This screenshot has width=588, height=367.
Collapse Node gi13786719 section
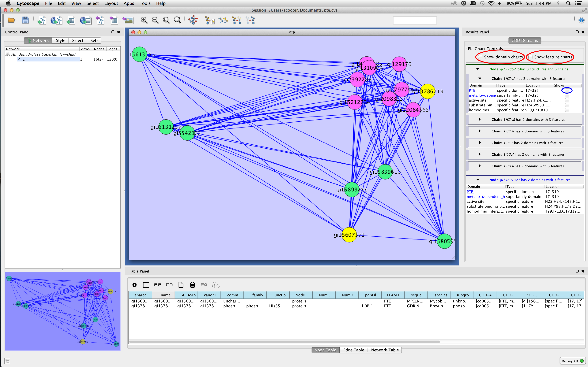coord(478,69)
